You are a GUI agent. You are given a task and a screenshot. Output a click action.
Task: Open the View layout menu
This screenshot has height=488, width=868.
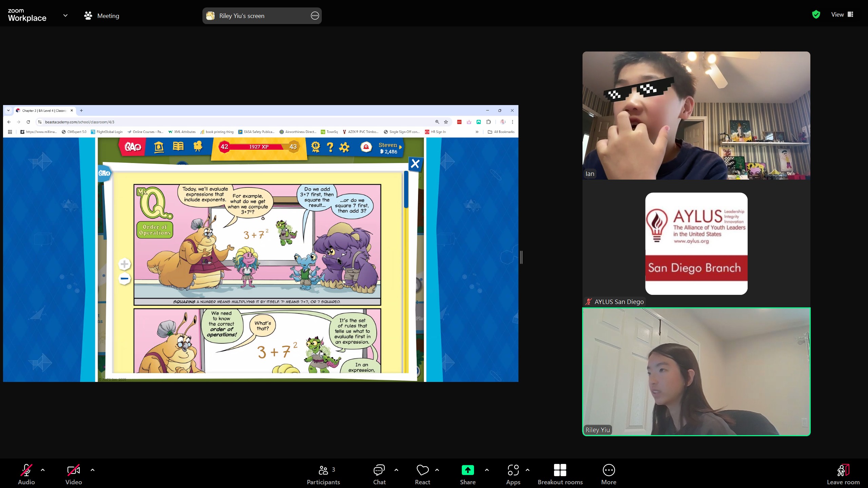coord(842,14)
